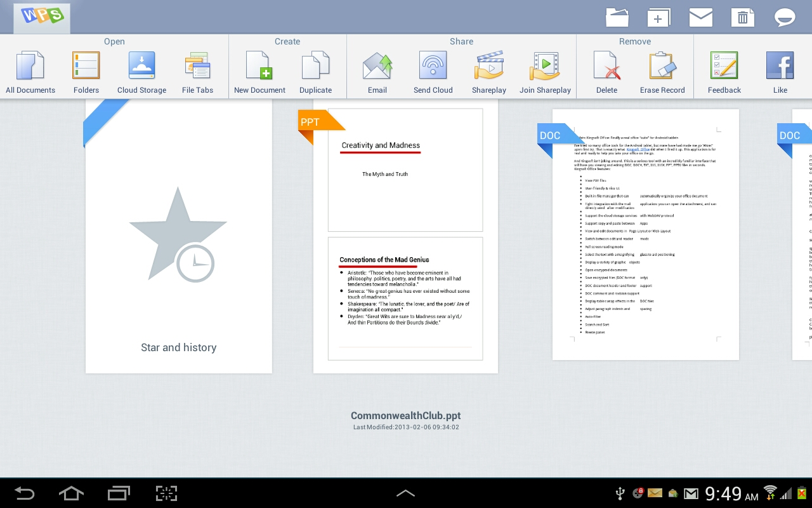
Task: Send Feedback to developers
Action: pyautogui.click(x=724, y=70)
